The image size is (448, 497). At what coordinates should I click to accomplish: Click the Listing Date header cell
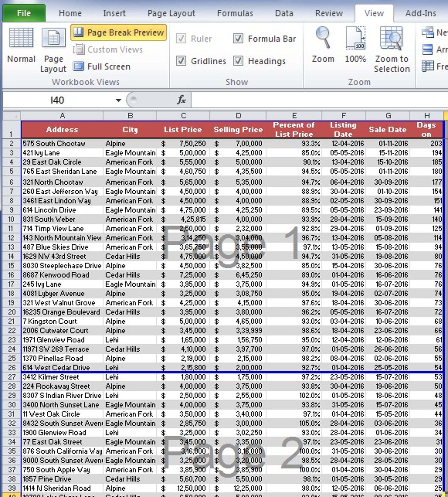344,129
